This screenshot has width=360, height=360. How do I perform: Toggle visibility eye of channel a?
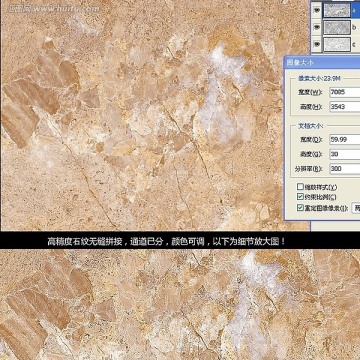pyautogui.click(x=317, y=10)
